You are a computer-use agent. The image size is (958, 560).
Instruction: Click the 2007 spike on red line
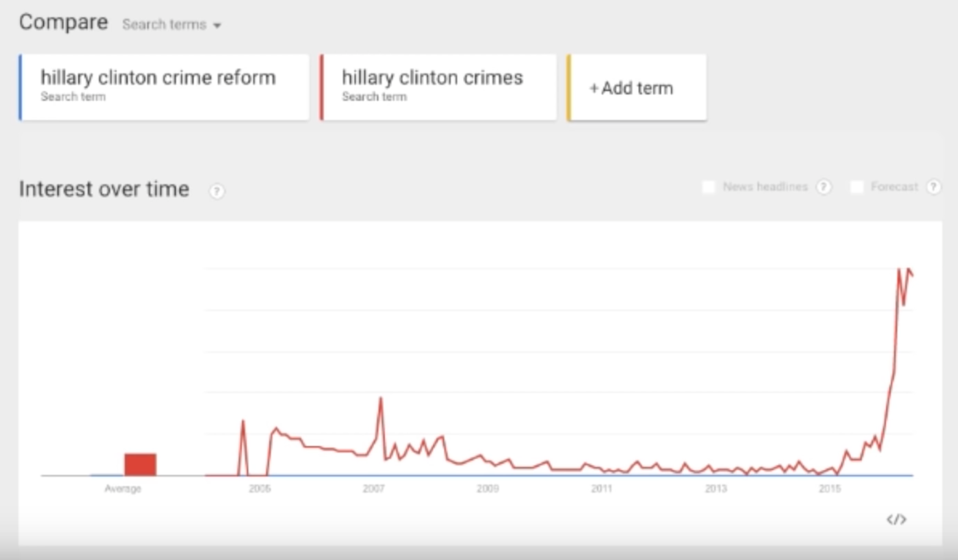pyautogui.click(x=381, y=399)
